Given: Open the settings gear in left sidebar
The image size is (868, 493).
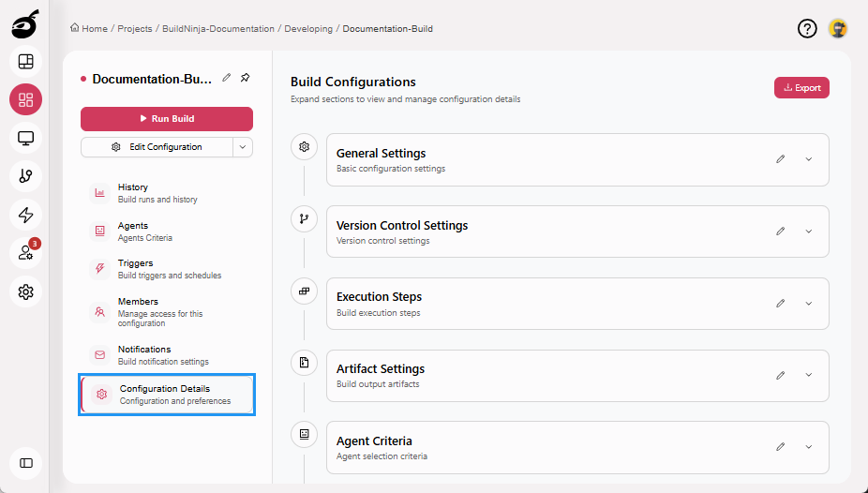Looking at the screenshot, I should (x=25, y=291).
